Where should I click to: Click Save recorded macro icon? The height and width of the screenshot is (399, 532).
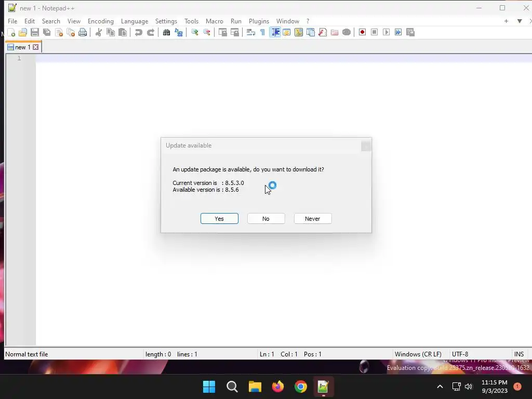click(x=410, y=32)
